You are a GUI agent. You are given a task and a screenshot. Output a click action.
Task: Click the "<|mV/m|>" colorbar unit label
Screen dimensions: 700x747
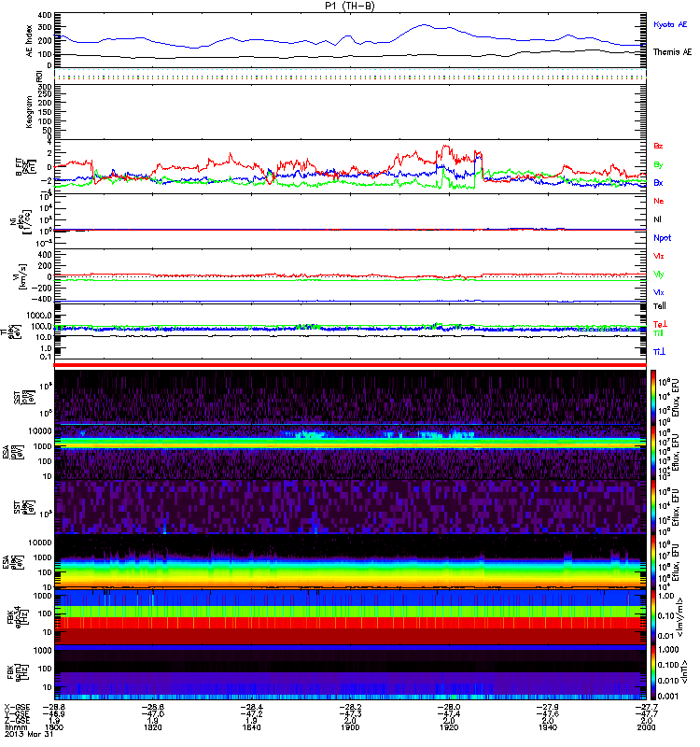coord(681,617)
